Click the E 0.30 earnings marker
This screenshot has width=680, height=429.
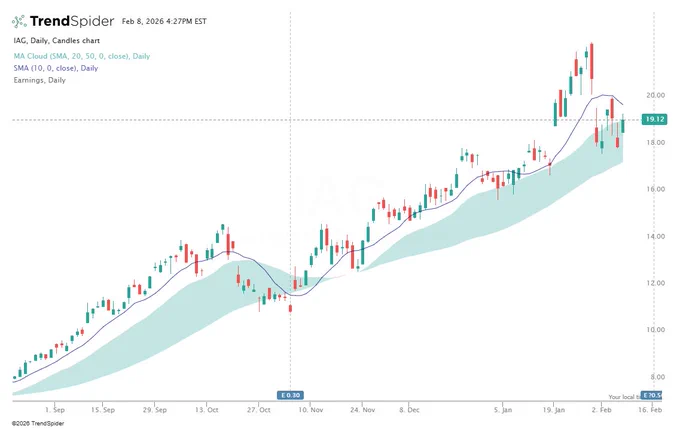(290, 395)
